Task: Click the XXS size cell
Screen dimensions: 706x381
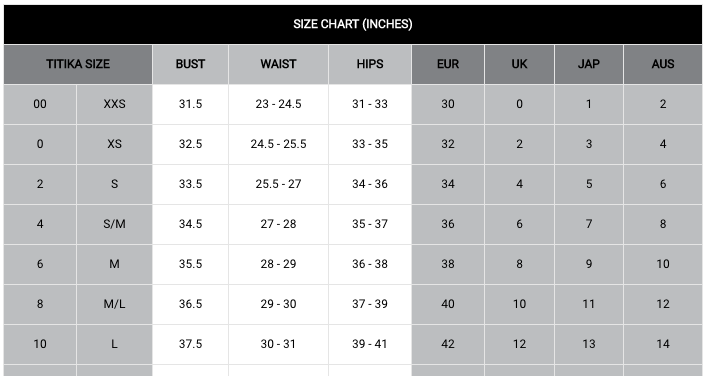Action: tap(114, 104)
